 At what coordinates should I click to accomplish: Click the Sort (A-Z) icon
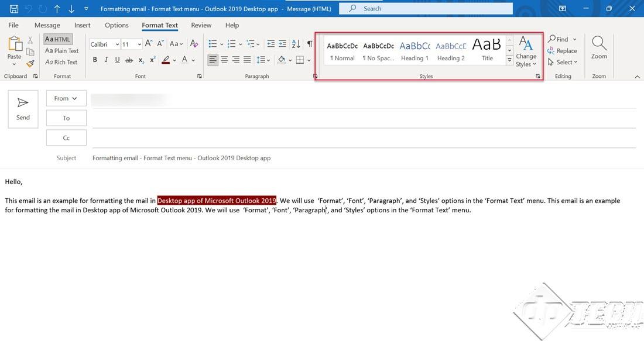[x=296, y=44]
